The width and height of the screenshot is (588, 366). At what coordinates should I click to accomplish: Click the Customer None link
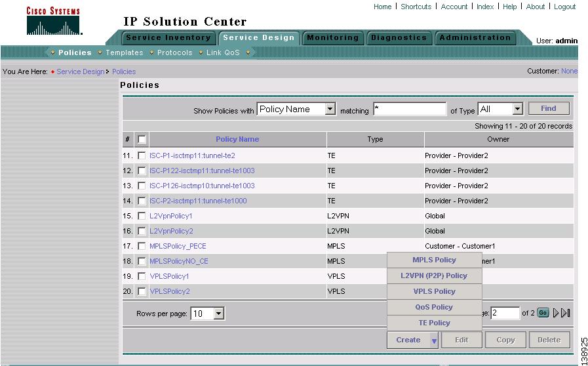[569, 71]
